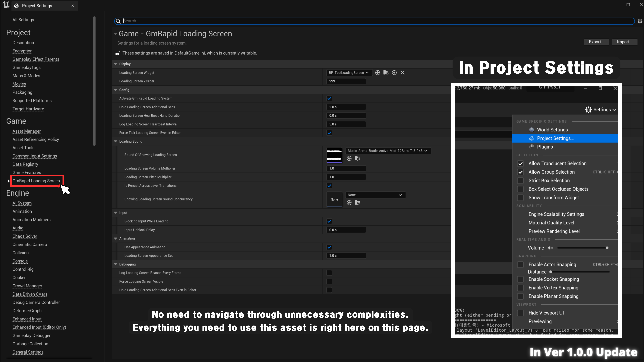Collapse the Game - GmRapid Loading Screen header
This screenshot has width=644, height=362.
coord(115,34)
